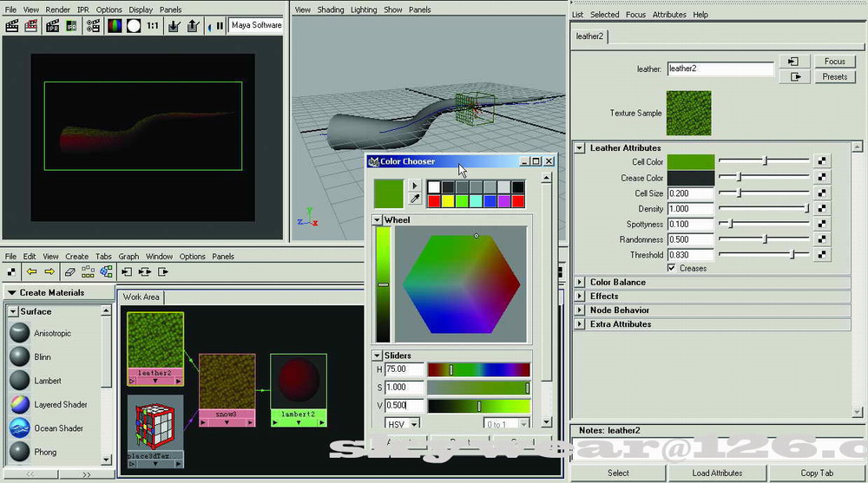Click the Keep Image icon in Render View
868x483 pixels.
pyautogui.click(x=174, y=25)
